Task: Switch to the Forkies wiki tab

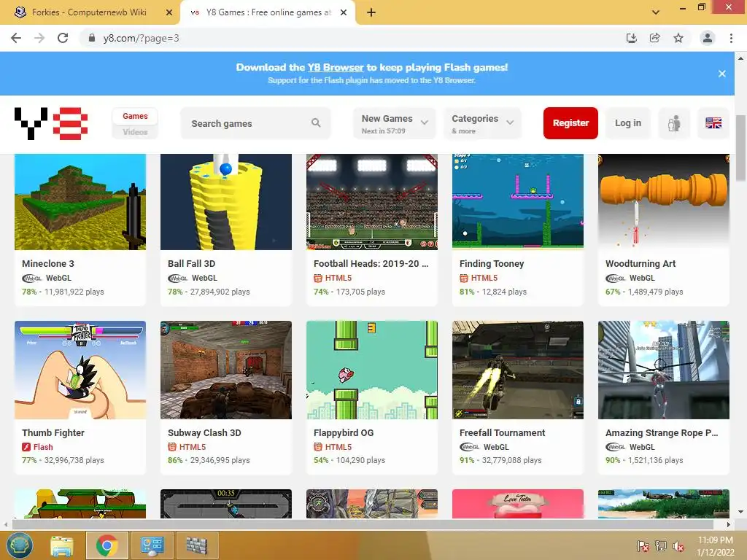Action: point(90,12)
